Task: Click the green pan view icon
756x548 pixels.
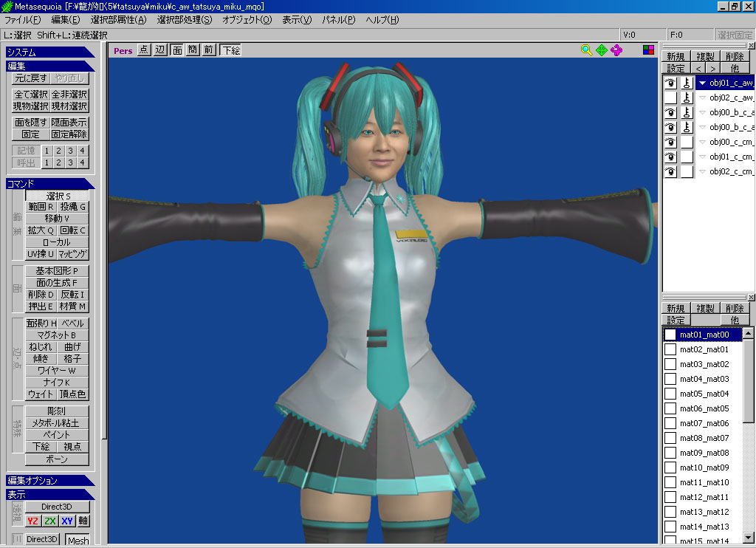Action: click(x=602, y=50)
